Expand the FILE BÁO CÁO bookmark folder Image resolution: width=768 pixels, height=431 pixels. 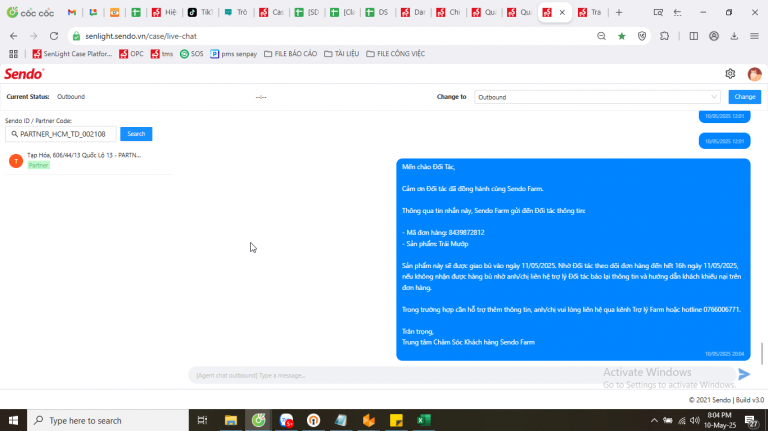click(x=290, y=54)
